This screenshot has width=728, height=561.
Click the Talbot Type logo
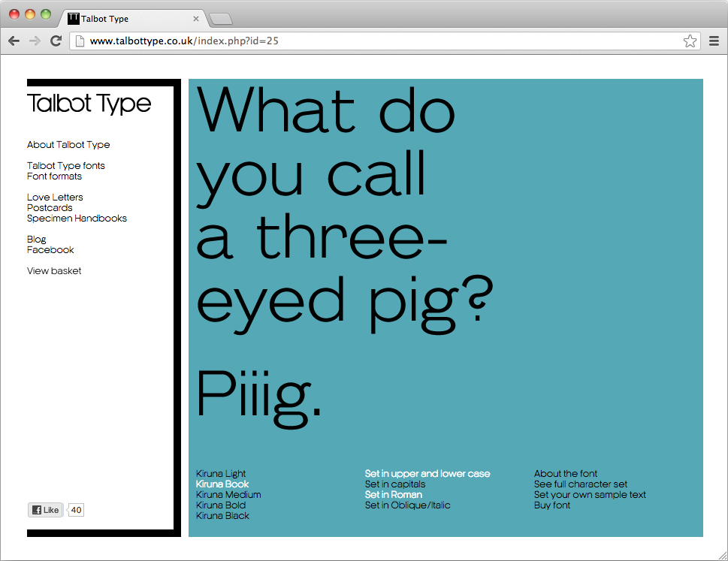tap(89, 103)
